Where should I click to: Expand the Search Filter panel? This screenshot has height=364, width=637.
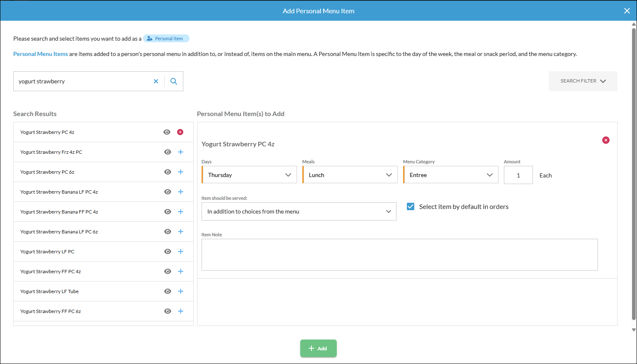[582, 81]
